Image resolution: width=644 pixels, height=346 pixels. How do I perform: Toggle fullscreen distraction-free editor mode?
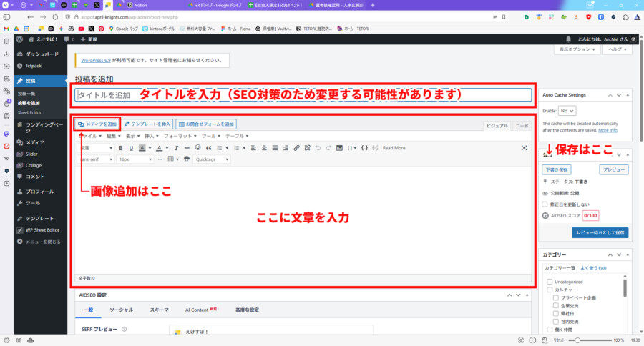[525, 148]
